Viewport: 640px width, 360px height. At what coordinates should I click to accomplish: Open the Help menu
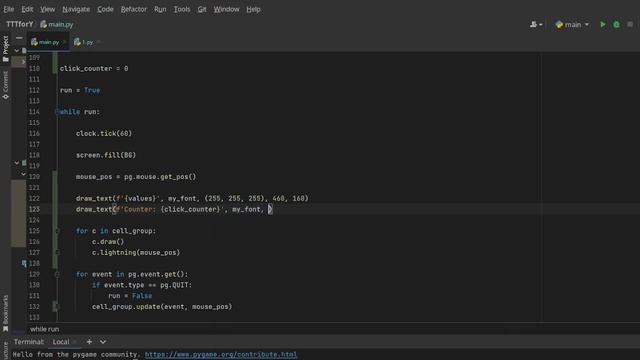pyautogui.click(x=253, y=9)
